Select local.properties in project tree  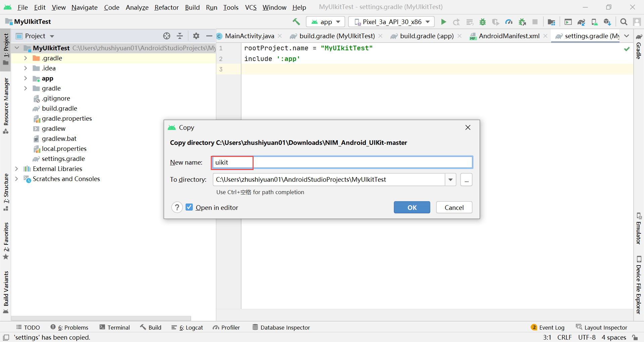64,149
